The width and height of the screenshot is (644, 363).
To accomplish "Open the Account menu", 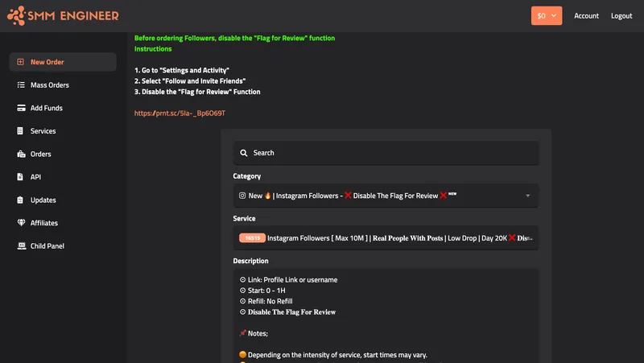I will pyautogui.click(x=586, y=16).
